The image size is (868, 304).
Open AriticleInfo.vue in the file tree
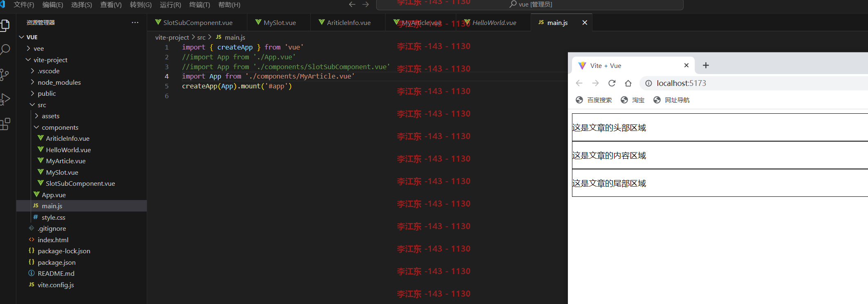tap(81, 138)
